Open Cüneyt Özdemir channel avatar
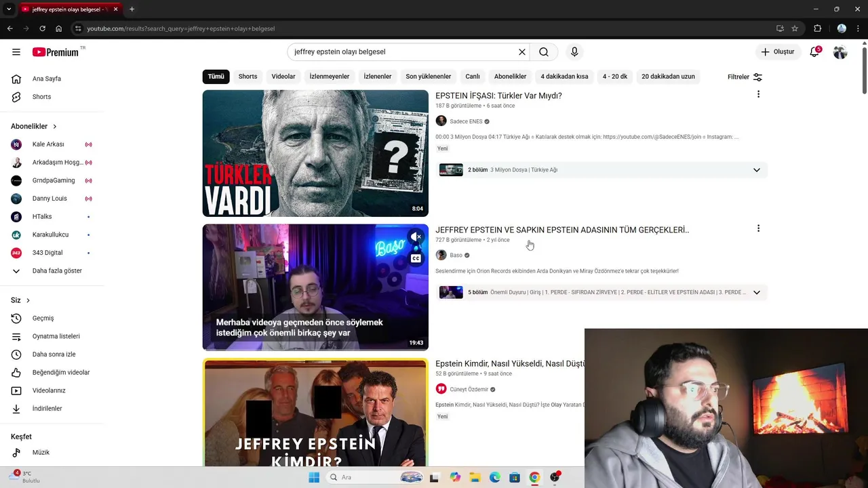This screenshot has width=868, height=488. click(x=441, y=389)
